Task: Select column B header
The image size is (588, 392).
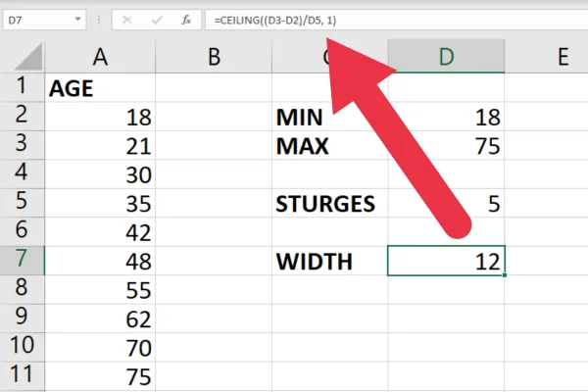Action: [214, 57]
